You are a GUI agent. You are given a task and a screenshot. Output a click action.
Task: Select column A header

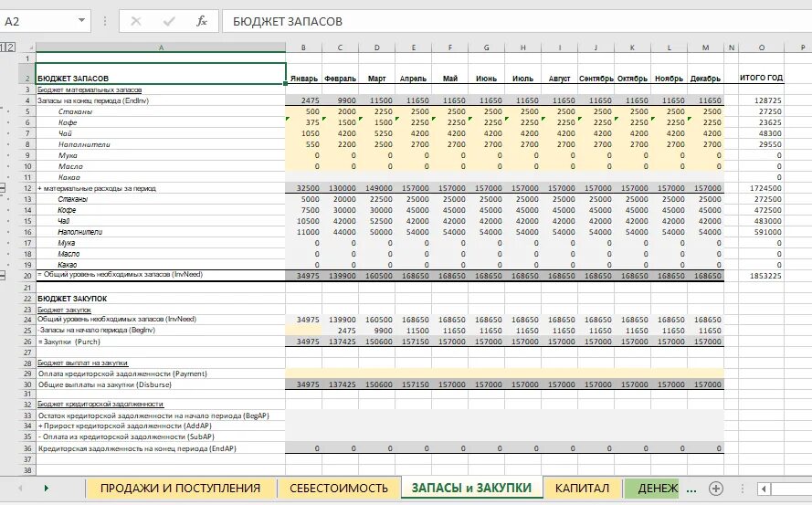click(161, 47)
